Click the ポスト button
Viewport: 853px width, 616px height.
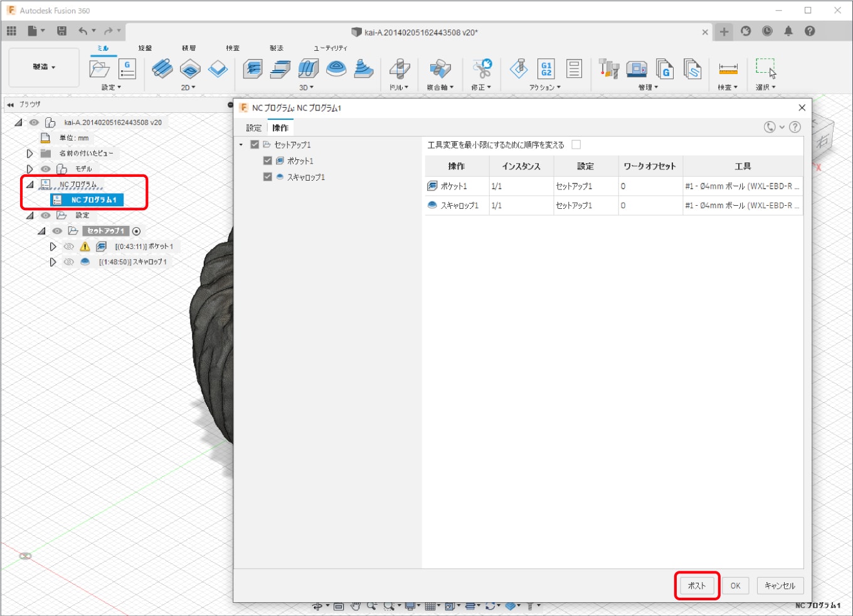(696, 586)
